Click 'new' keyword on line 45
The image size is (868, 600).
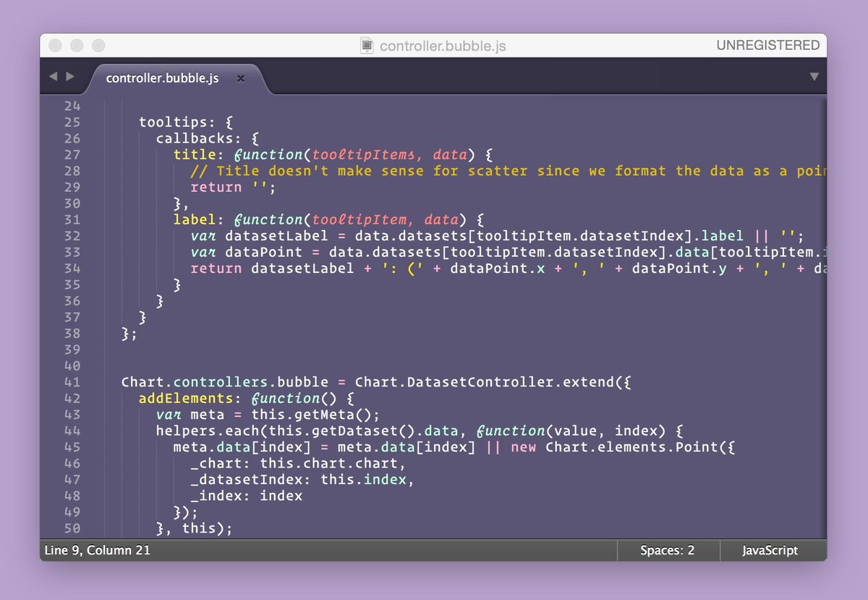point(524,447)
